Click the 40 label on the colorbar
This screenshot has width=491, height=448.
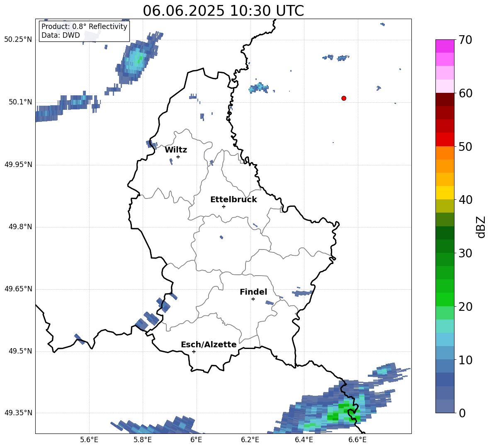[x=465, y=200]
